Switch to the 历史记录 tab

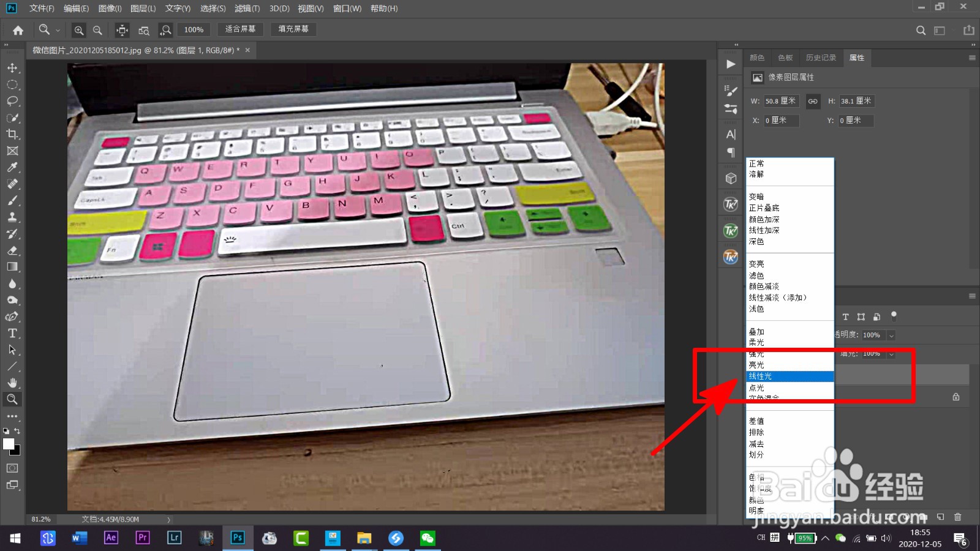821,58
